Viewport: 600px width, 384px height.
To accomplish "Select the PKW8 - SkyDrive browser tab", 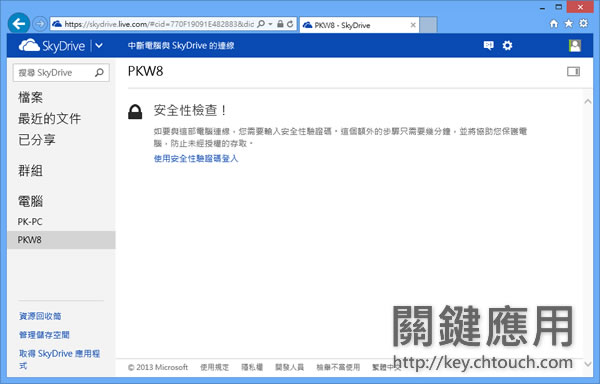I will (x=359, y=25).
